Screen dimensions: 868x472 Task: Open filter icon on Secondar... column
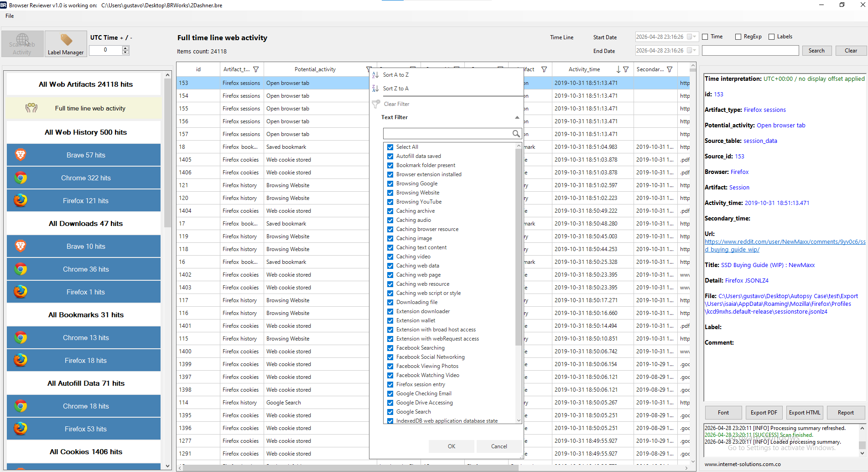[670, 69]
